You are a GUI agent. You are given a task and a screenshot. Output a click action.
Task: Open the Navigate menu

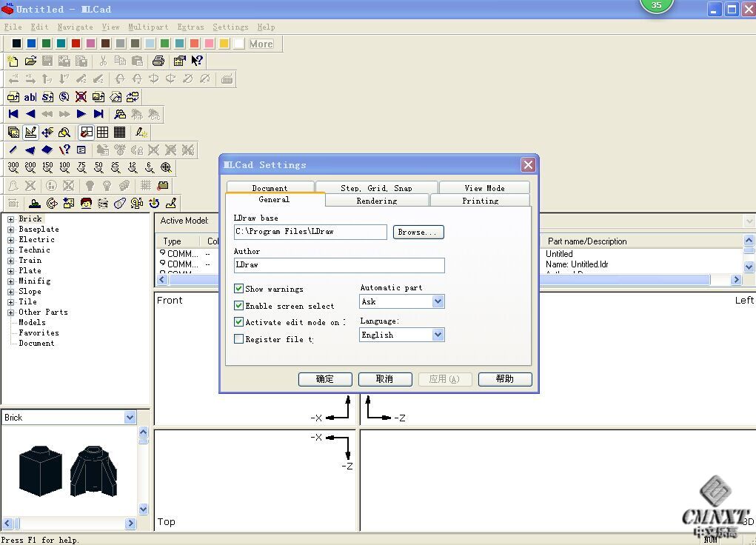[x=76, y=27]
